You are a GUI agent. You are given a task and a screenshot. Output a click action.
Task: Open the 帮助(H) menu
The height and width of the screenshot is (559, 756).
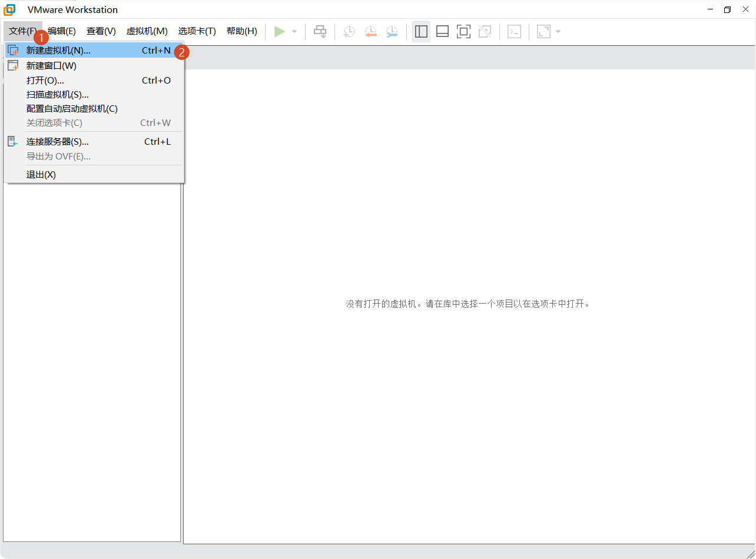[242, 31]
